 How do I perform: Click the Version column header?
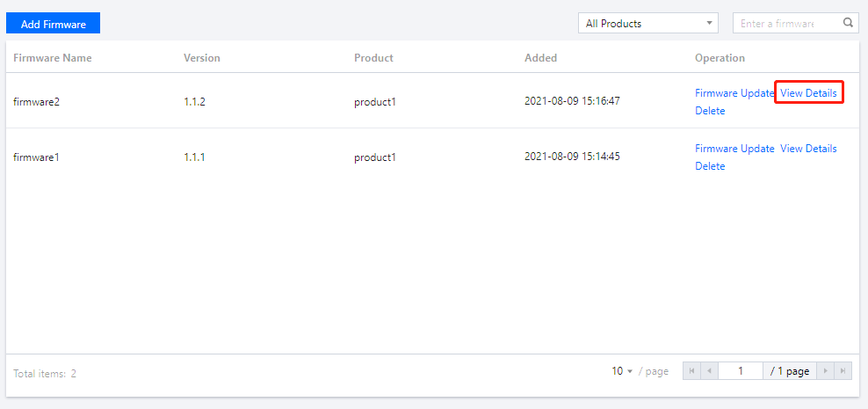tap(202, 58)
